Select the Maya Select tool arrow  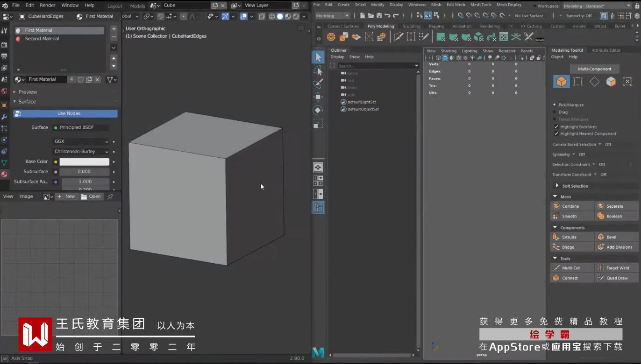coord(318,57)
